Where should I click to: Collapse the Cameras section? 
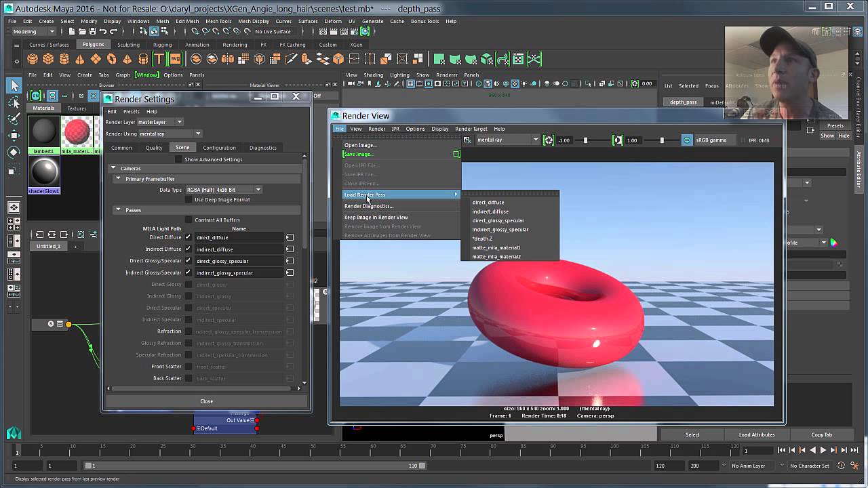[113, 168]
